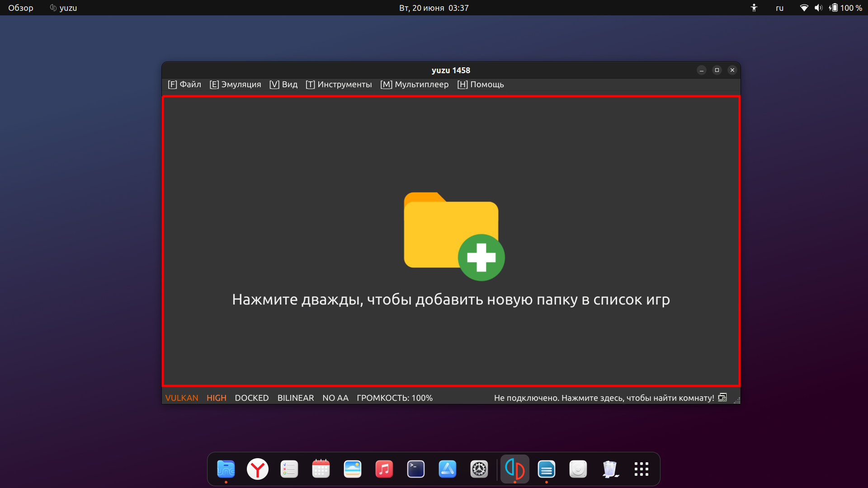Viewport: 868px width, 488px height.
Task: Click the Wi-Fi icon in system tray
Action: click(x=804, y=8)
